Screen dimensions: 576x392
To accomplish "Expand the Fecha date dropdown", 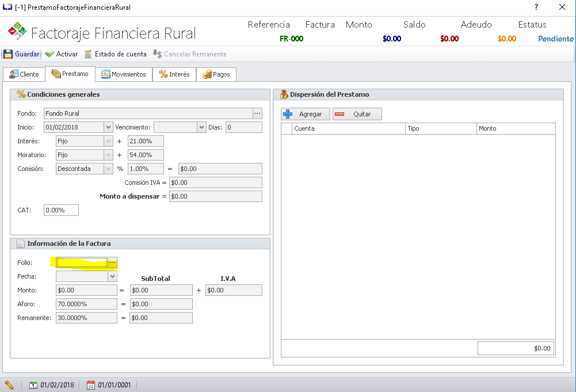I will click(112, 276).
